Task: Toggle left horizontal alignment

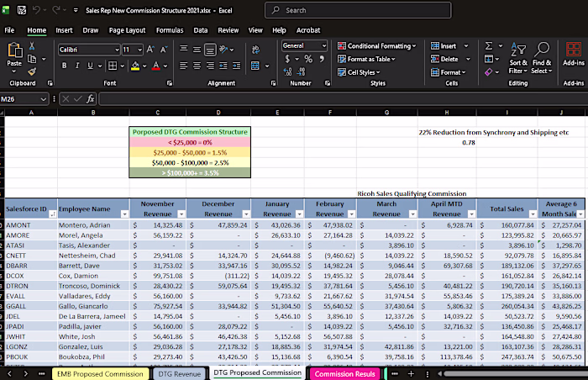Action: 183,66
